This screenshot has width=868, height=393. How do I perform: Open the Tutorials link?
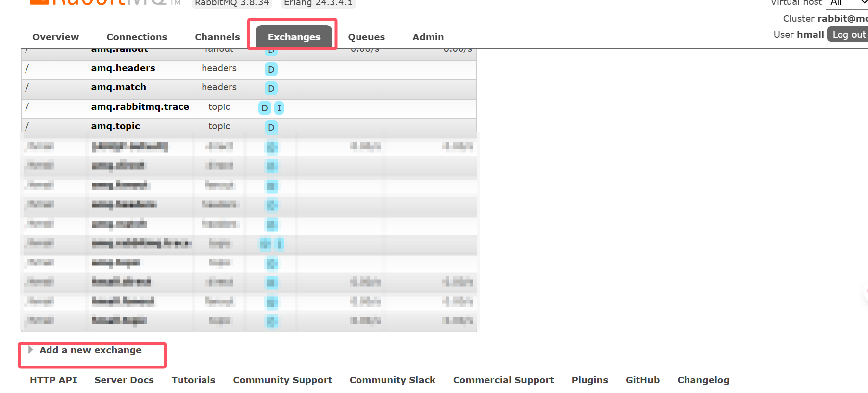click(193, 380)
